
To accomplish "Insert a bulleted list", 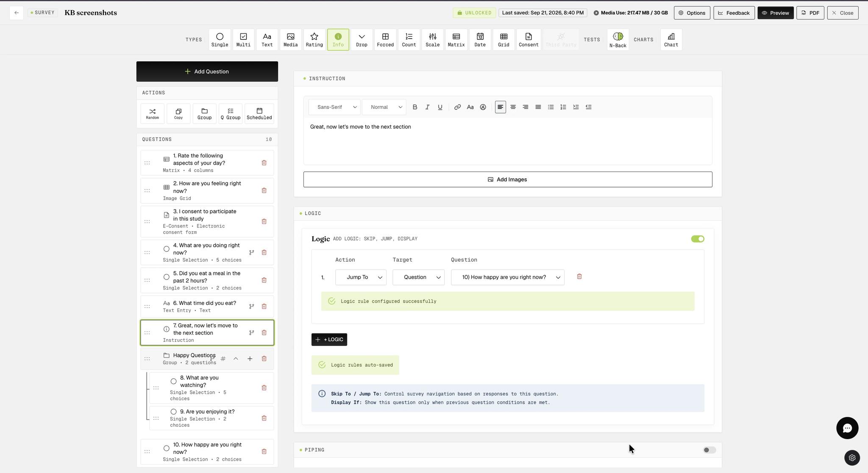I will pyautogui.click(x=551, y=107).
